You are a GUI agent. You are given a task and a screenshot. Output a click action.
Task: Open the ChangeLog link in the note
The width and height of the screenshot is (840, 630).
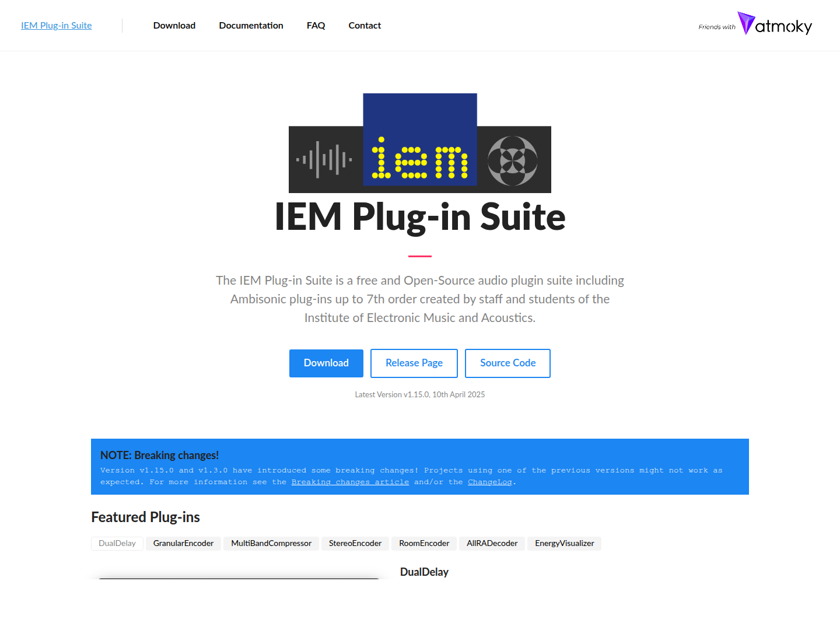tap(490, 482)
